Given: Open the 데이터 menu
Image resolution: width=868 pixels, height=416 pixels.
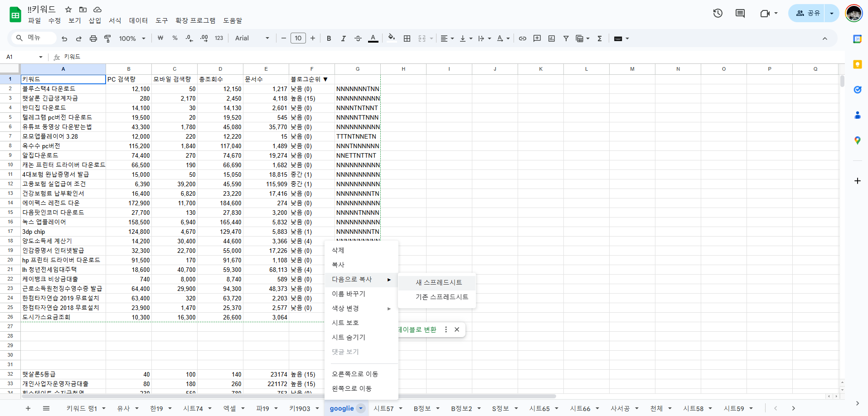Looking at the screenshot, I should point(138,20).
